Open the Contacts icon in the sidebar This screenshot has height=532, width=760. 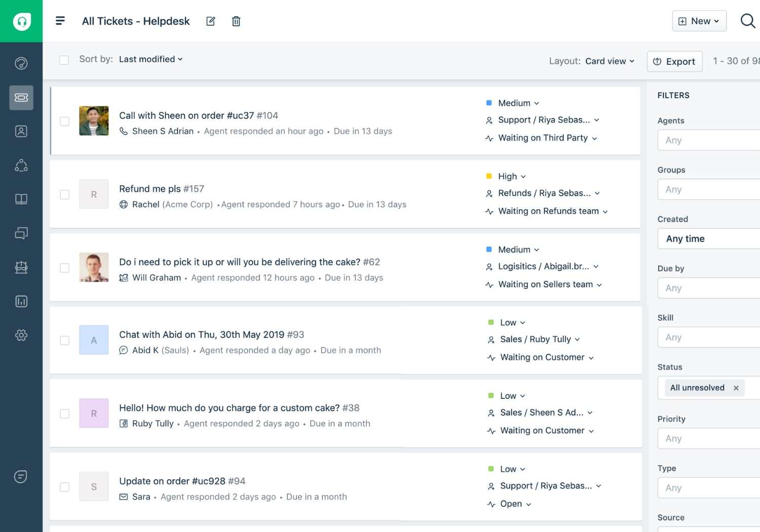[21, 131]
